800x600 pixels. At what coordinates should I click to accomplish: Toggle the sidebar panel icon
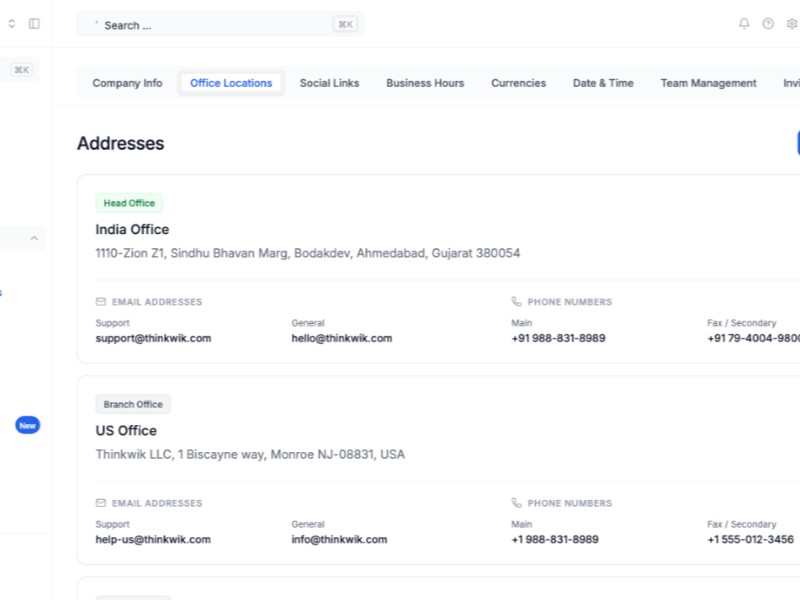34,24
